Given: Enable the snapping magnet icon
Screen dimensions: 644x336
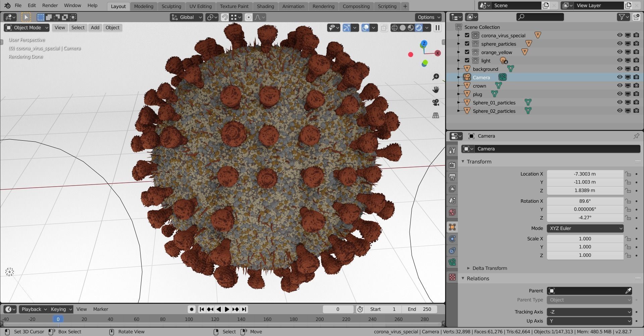Looking at the screenshot, I should (x=224, y=17).
